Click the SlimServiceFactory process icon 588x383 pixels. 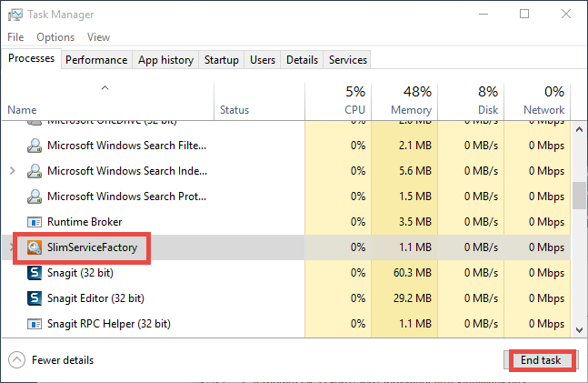pyautogui.click(x=35, y=247)
